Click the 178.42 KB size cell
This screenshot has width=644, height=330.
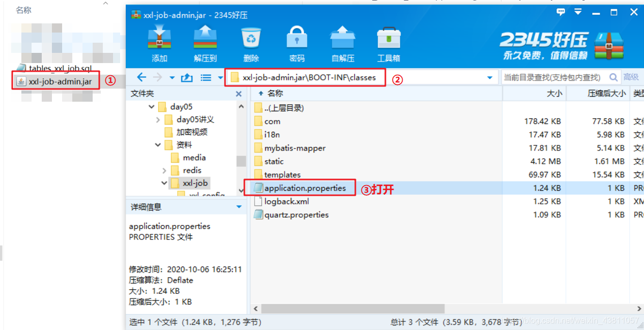(x=543, y=122)
